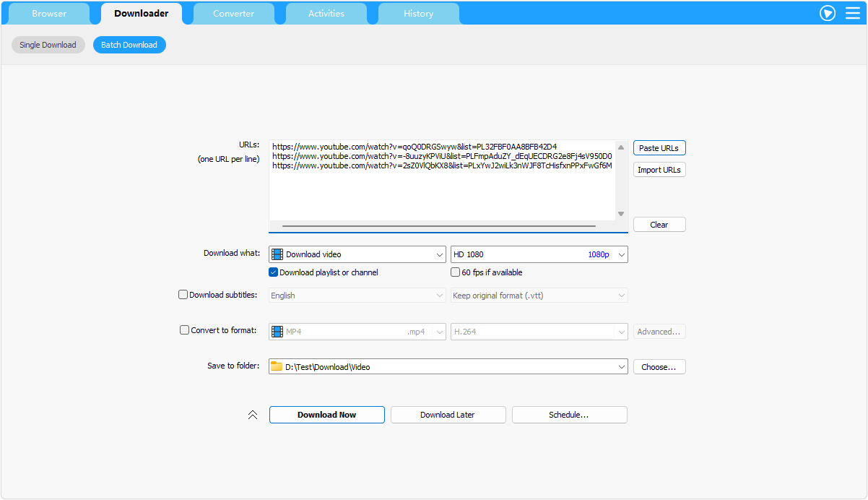The width and height of the screenshot is (868, 500).
Task: Click the folder icon in Save to folder
Action: click(277, 367)
